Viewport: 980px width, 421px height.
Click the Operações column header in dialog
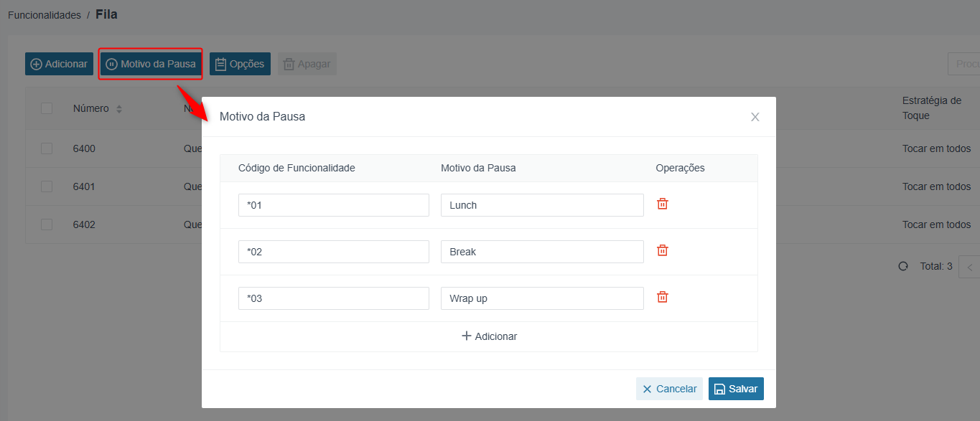680,168
